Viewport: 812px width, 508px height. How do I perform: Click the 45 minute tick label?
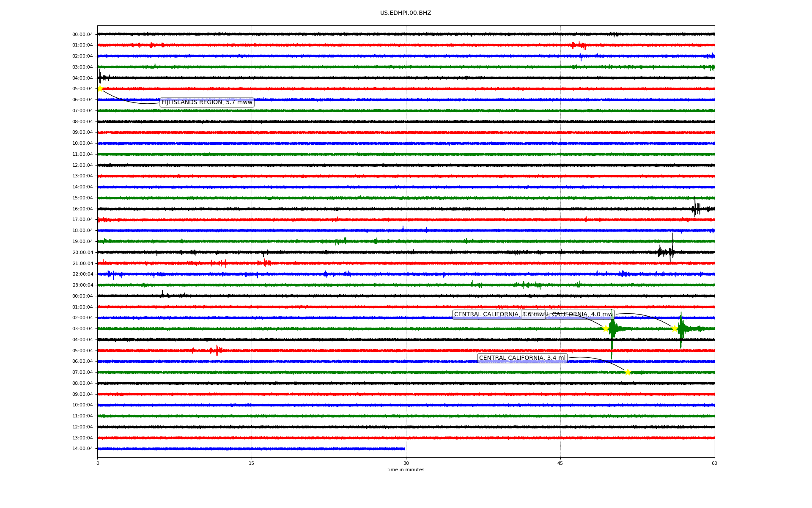pyautogui.click(x=560, y=464)
